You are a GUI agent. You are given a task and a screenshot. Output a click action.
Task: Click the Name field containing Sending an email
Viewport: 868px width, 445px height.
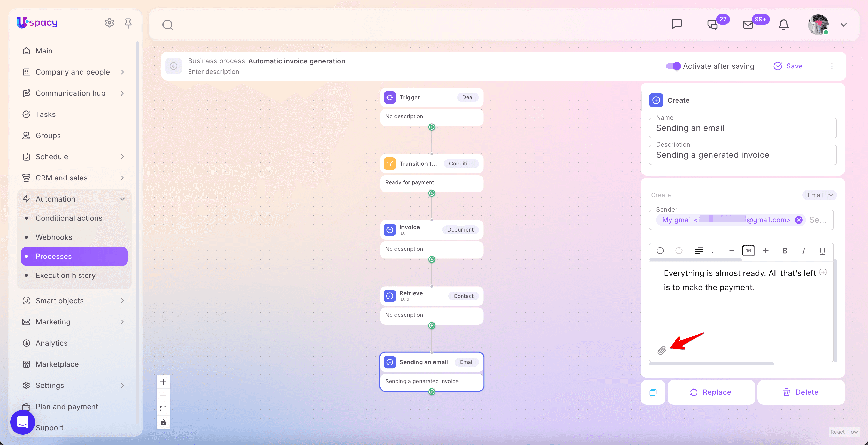click(x=743, y=128)
